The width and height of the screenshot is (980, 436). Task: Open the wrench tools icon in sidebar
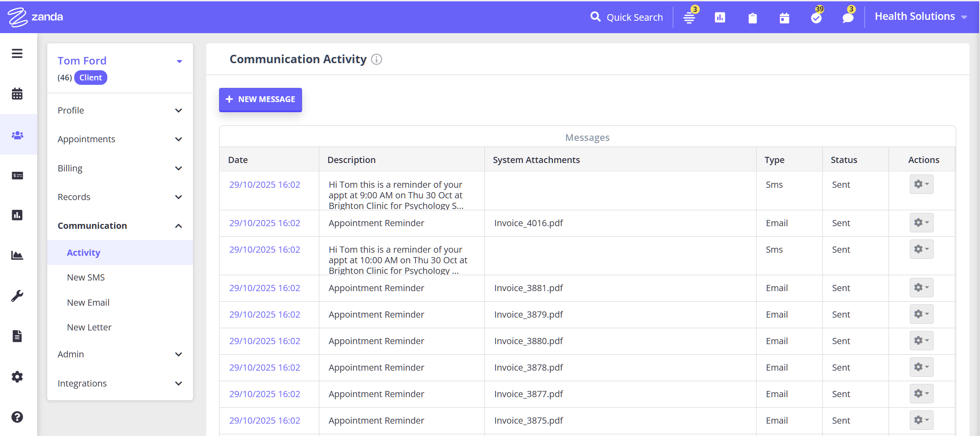pyautogui.click(x=17, y=296)
